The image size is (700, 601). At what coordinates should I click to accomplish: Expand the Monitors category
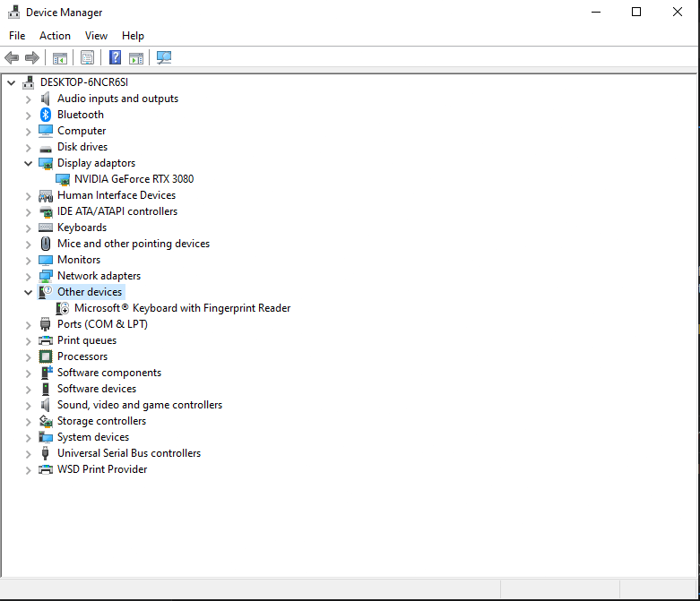tap(28, 261)
